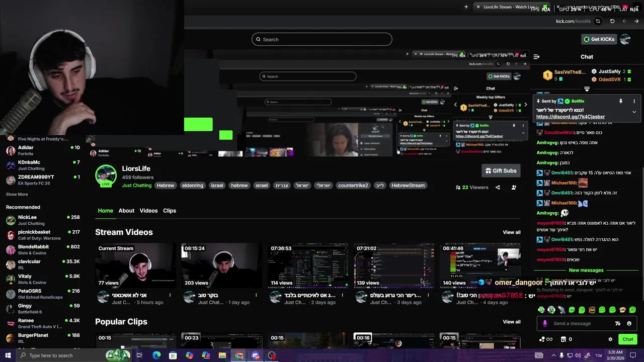644x362 pixels.
Task: View all Stream Videos
Action: point(512,232)
